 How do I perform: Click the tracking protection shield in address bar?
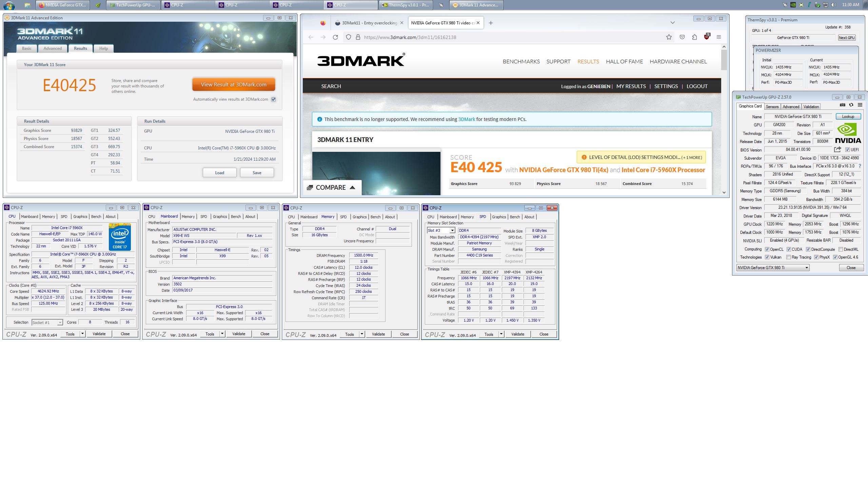click(348, 37)
